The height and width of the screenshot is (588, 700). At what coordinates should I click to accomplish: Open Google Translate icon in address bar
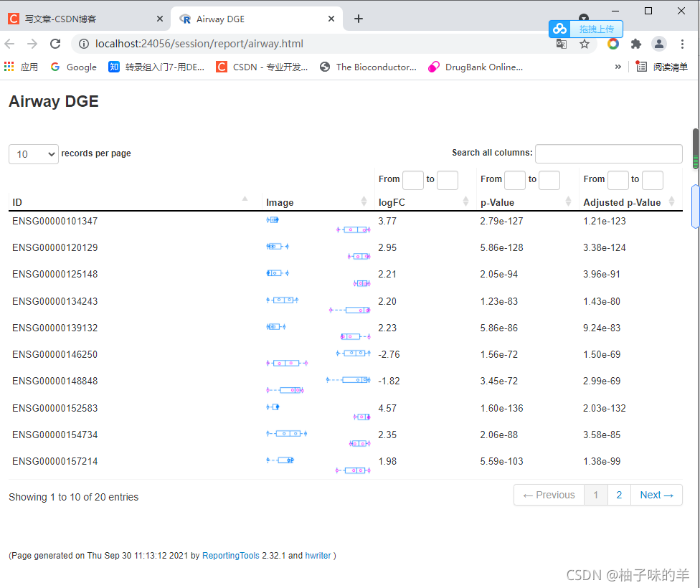tap(562, 43)
